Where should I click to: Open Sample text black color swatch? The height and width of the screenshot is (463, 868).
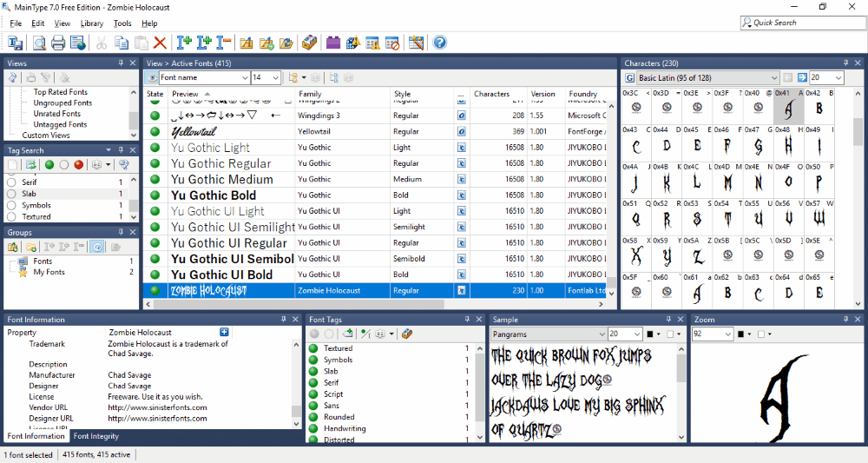(650, 334)
